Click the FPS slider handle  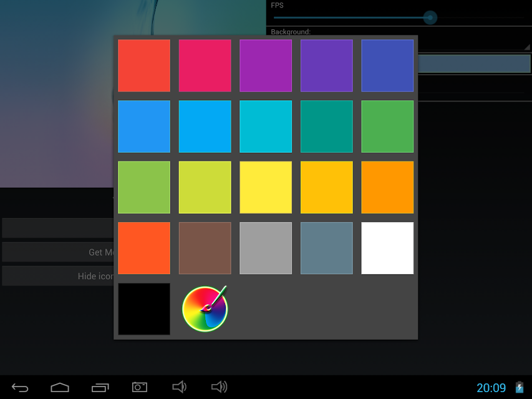coord(430,17)
